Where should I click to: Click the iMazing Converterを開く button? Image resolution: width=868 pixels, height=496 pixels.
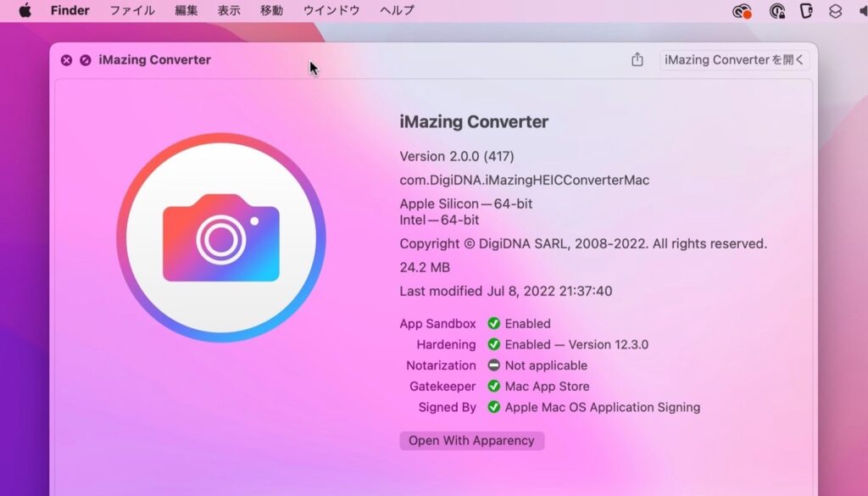pyautogui.click(x=734, y=59)
